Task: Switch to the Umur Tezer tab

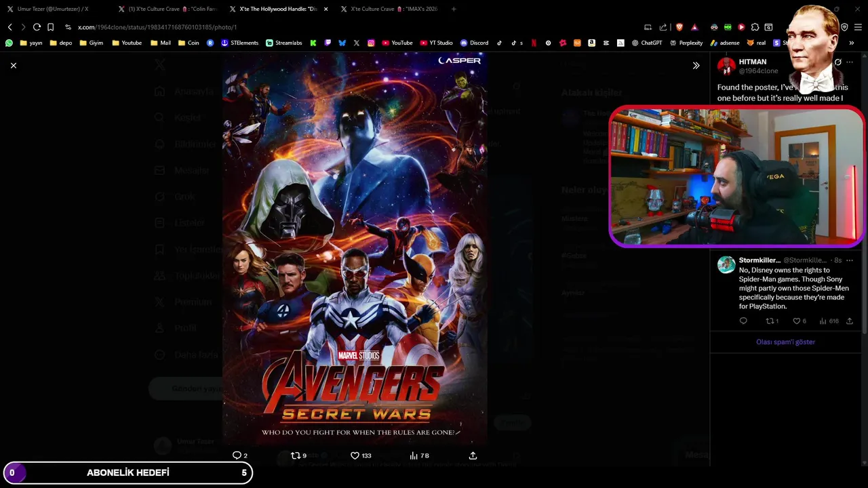Action: click(x=53, y=9)
